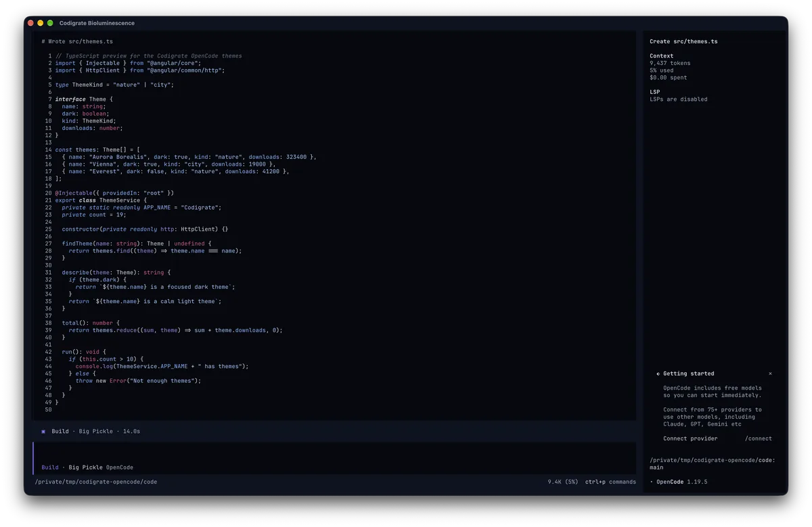Click window title Codigrate Bioluminescence
Viewport: 812px width, 527px height.
[97, 23]
